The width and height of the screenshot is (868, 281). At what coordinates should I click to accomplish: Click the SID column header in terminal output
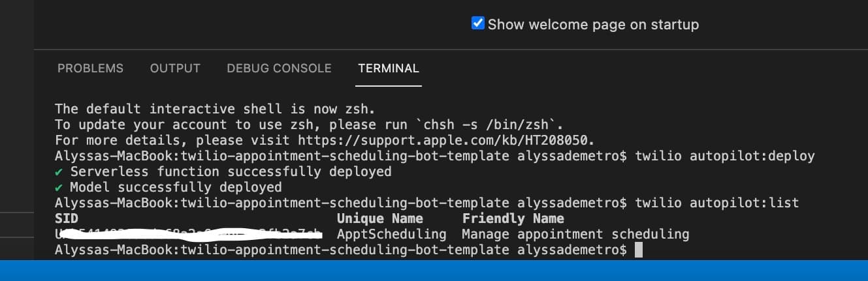click(67, 218)
